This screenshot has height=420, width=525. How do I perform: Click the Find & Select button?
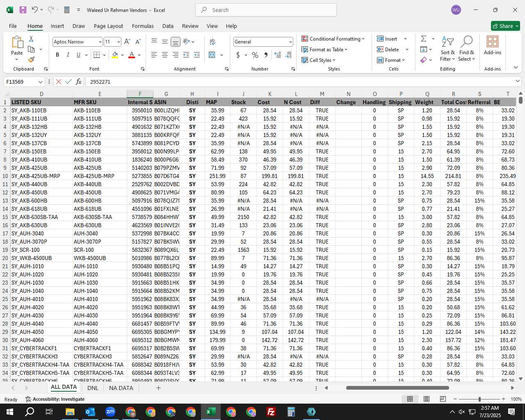pos(467,48)
